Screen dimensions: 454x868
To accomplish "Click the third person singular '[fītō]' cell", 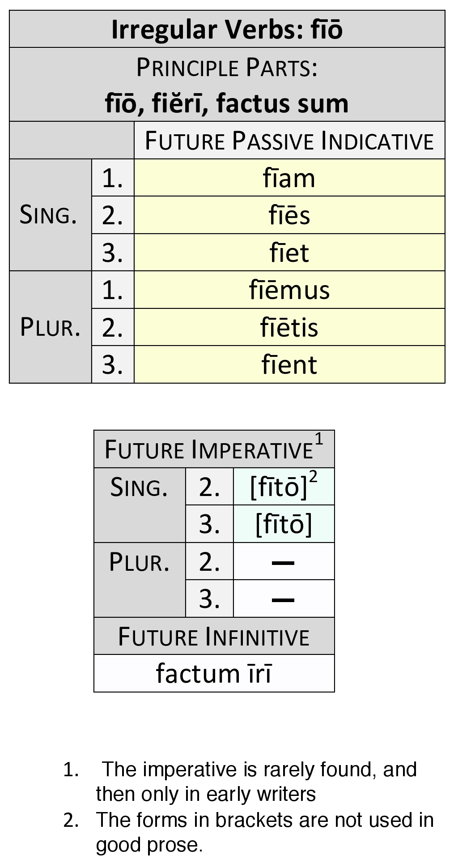I will (x=284, y=524).
